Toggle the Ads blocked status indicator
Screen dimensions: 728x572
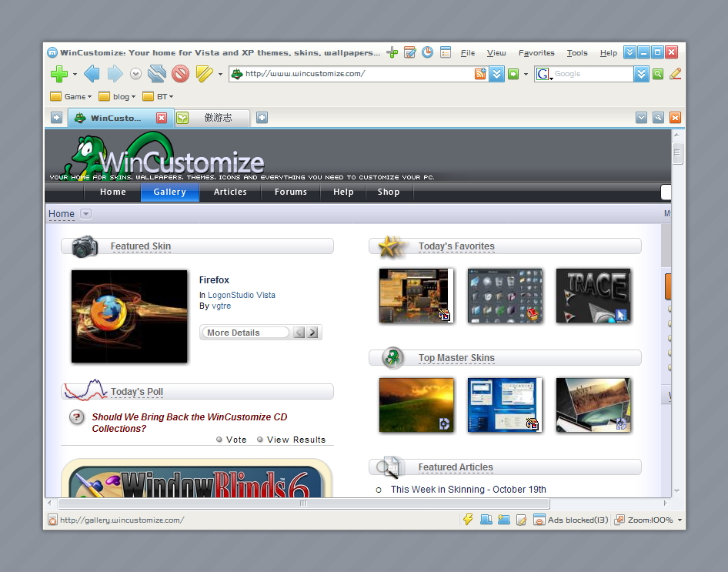click(x=570, y=520)
